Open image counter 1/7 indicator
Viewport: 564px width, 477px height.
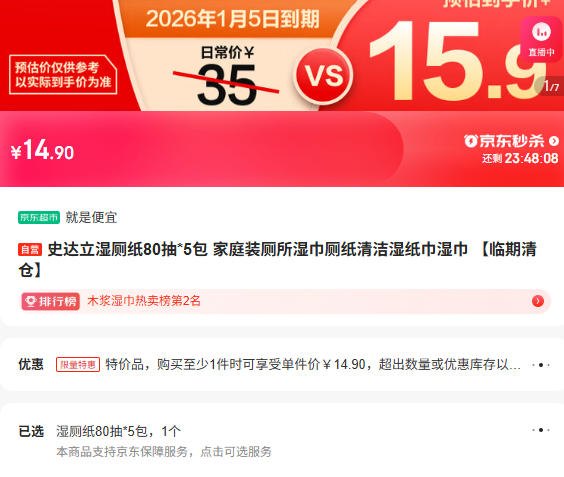click(x=550, y=86)
